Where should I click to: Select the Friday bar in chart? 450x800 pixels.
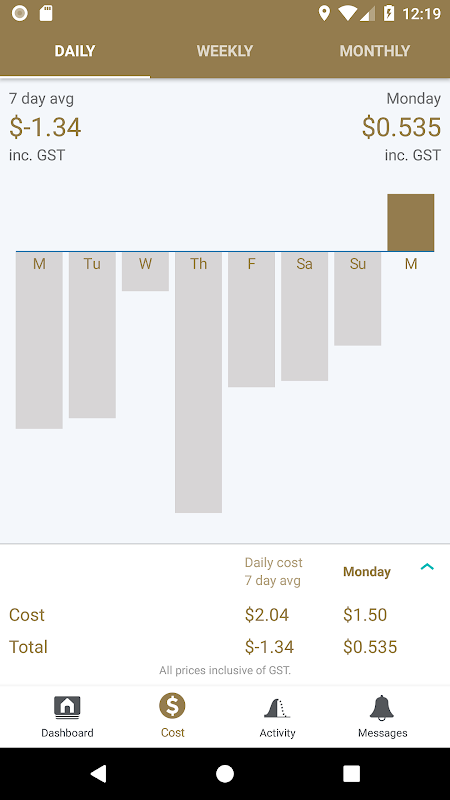pyautogui.click(x=252, y=319)
